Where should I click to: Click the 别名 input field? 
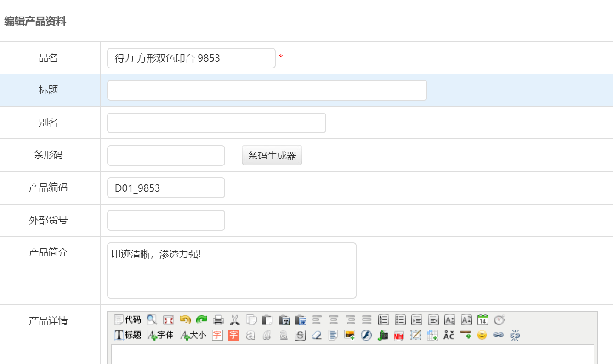point(216,123)
